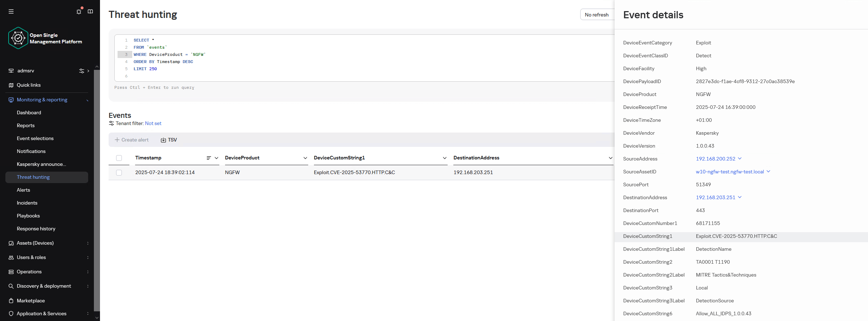Open the hamburger menu icon
Image resolution: width=868 pixels, height=321 pixels.
point(11,11)
